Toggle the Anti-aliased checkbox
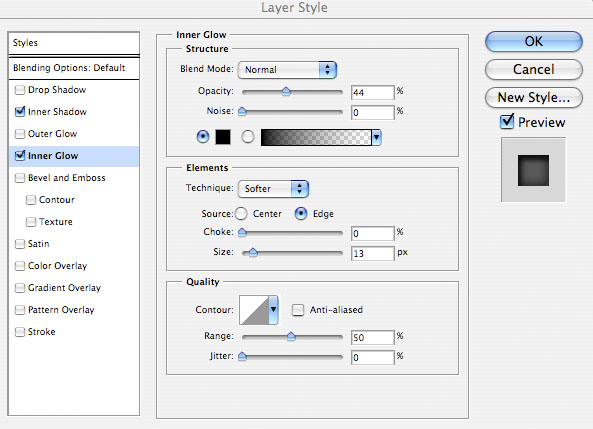 pos(298,310)
